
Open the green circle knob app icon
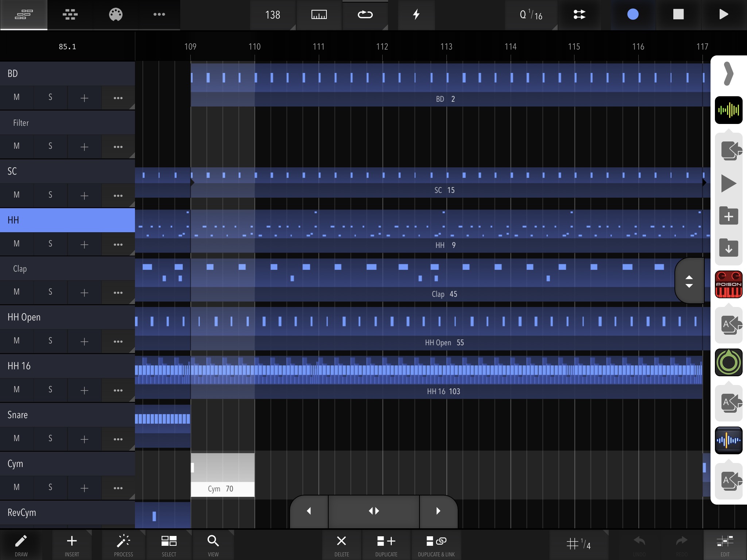728,362
